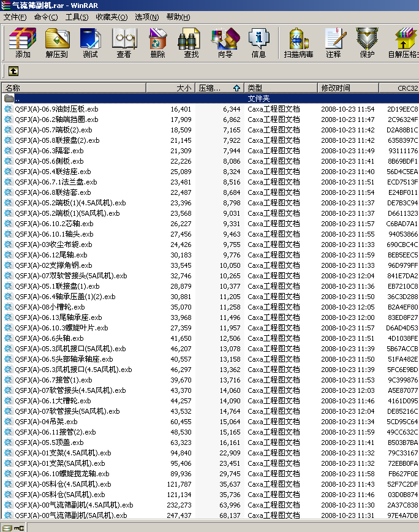The width and height of the screenshot is (419, 532).
Task: Select file QSFJ(A)-06.8联结套.exb
Action: point(53,192)
